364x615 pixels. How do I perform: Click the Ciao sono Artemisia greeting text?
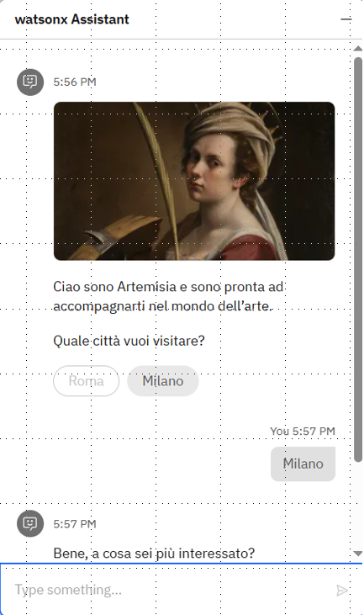point(168,296)
